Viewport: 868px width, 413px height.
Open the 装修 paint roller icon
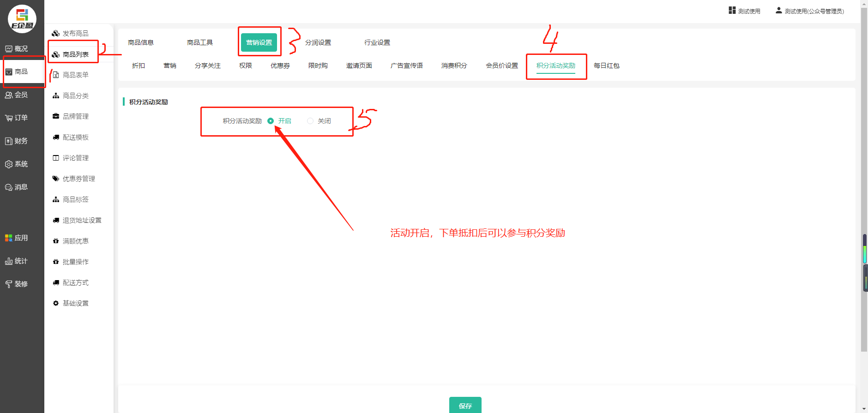click(9, 284)
